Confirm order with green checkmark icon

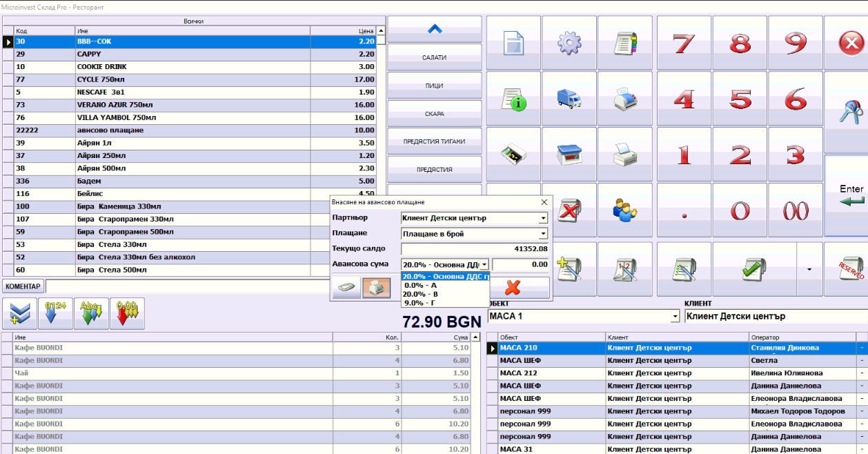(x=754, y=268)
